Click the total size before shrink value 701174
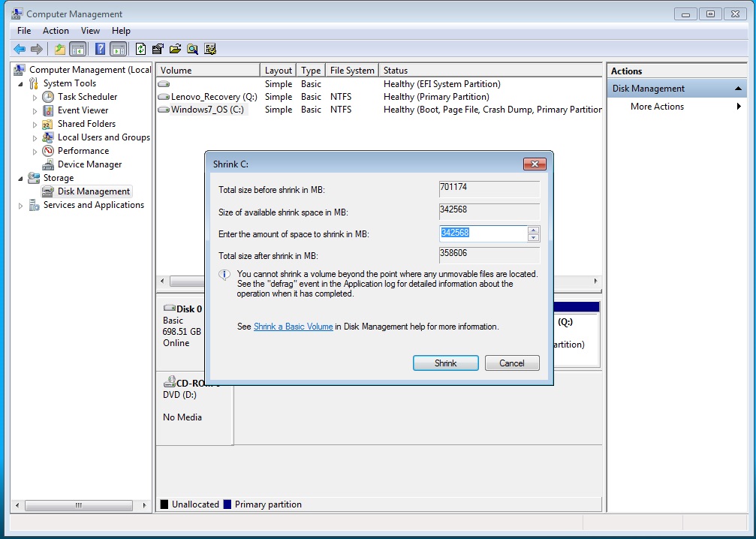Viewport: 756px width, 539px height. tap(489, 188)
